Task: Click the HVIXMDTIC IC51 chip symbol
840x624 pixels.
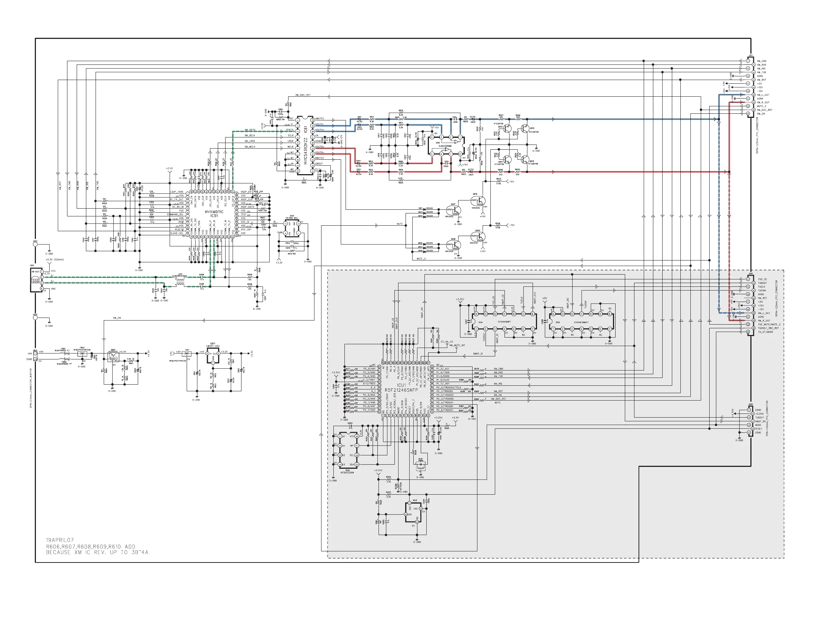Action: click(x=214, y=214)
